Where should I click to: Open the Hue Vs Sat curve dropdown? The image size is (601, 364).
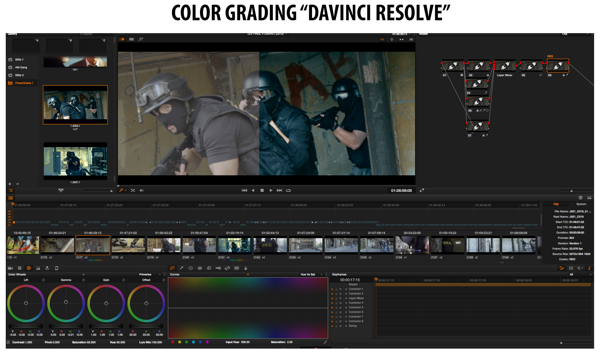pyautogui.click(x=312, y=275)
